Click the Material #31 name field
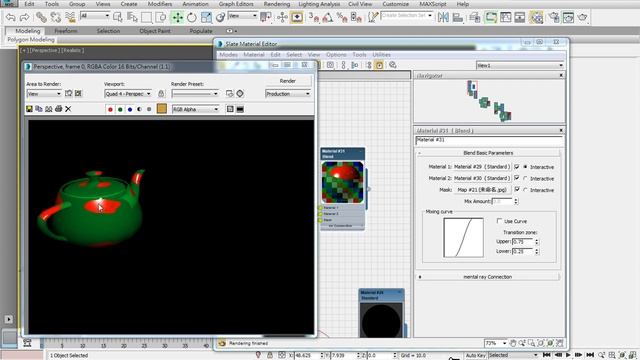640x360 pixels. point(489,140)
